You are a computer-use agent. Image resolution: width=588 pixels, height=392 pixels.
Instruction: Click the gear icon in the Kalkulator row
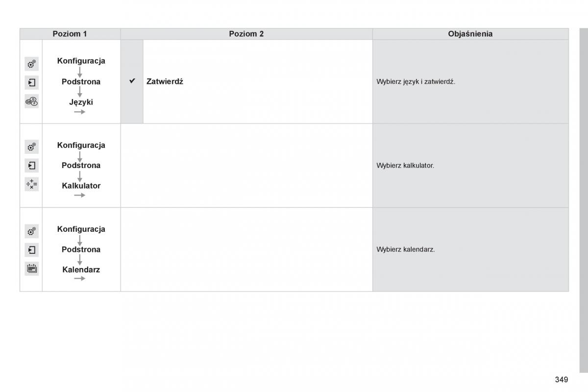pos(31,147)
